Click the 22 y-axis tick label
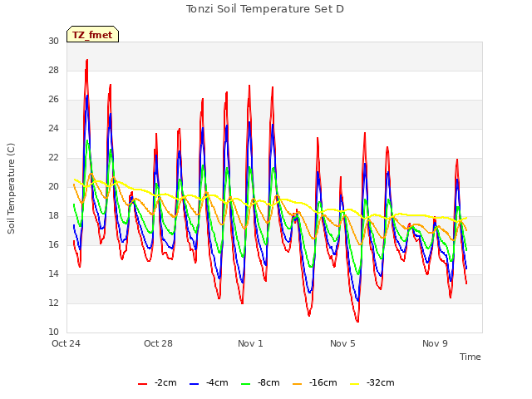Screen dimensions: 532x399 click(53, 158)
